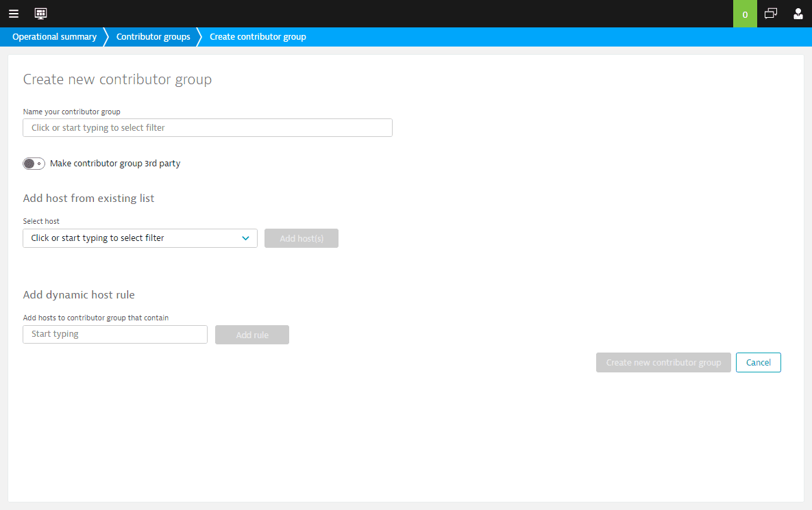Focus the contributor group name field

point(208,128)
